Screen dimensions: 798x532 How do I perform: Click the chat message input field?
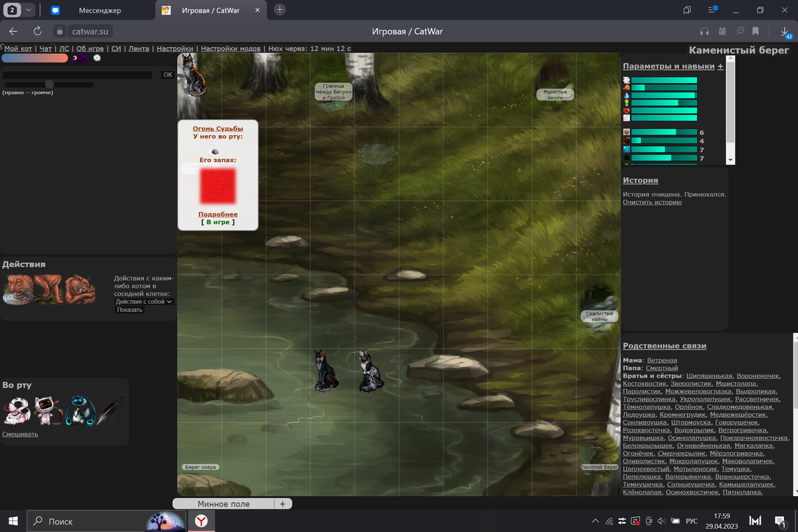tap(77, 75)
